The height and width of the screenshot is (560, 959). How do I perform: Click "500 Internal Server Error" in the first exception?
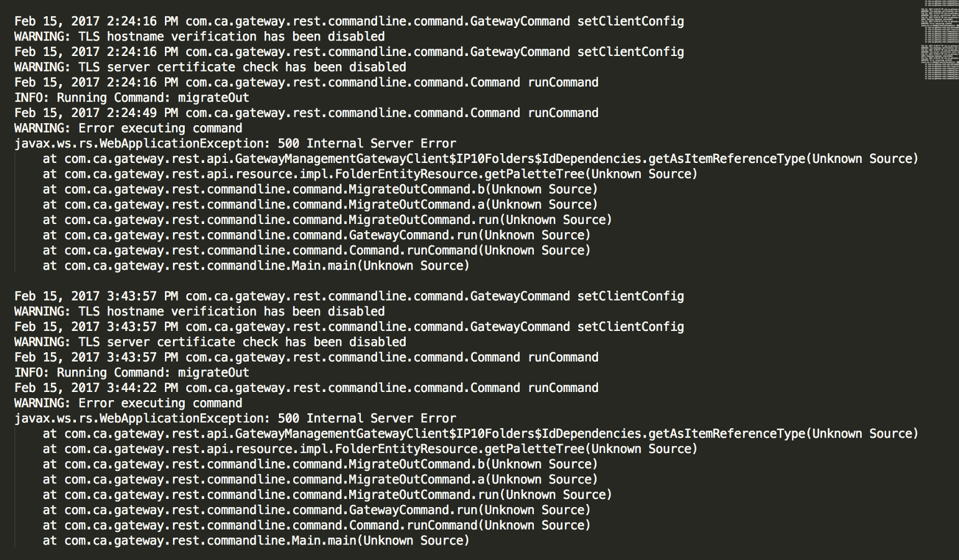click(x=367, y=143)
